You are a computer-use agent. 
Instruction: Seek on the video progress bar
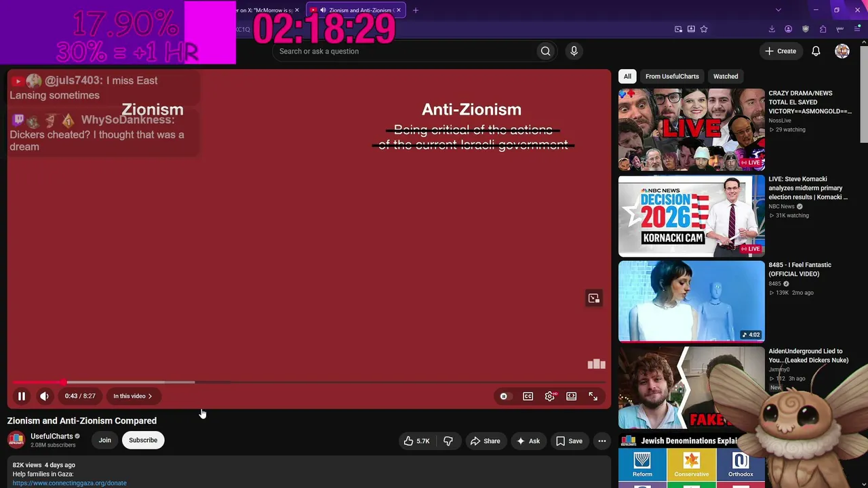point(309,382)
